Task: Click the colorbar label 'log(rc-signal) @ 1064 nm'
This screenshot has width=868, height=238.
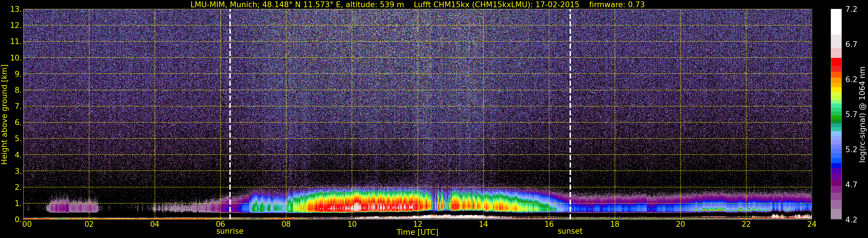Action: [862, 115]
